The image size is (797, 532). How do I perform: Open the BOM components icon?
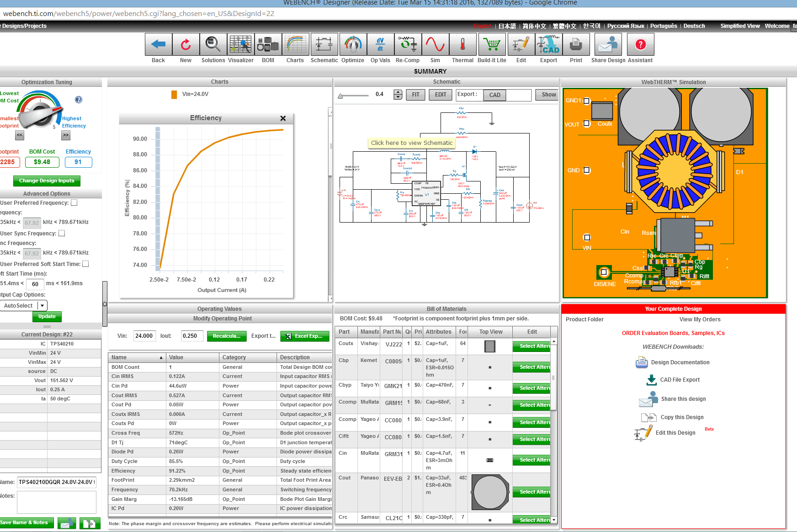(268, 45)
